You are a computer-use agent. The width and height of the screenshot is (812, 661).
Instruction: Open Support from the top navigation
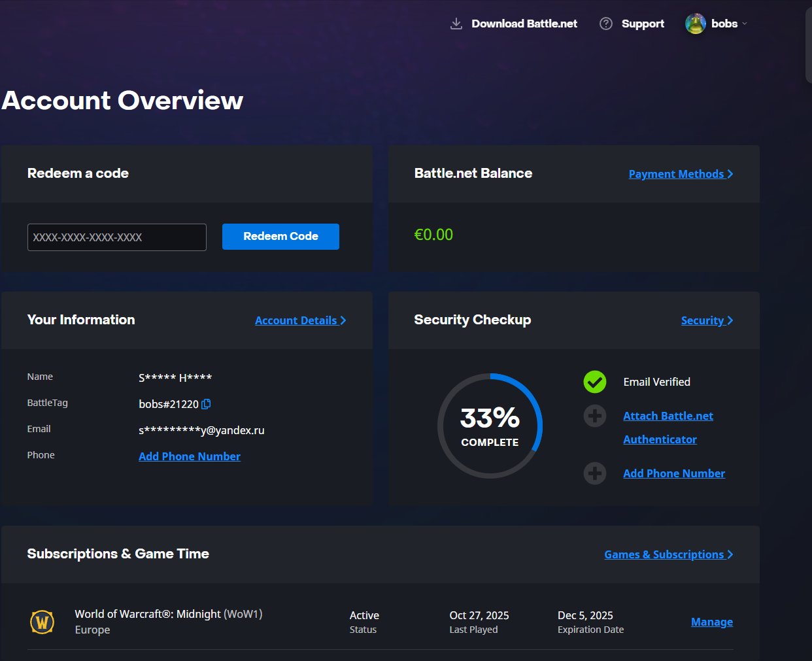click(x=642, y=24)
